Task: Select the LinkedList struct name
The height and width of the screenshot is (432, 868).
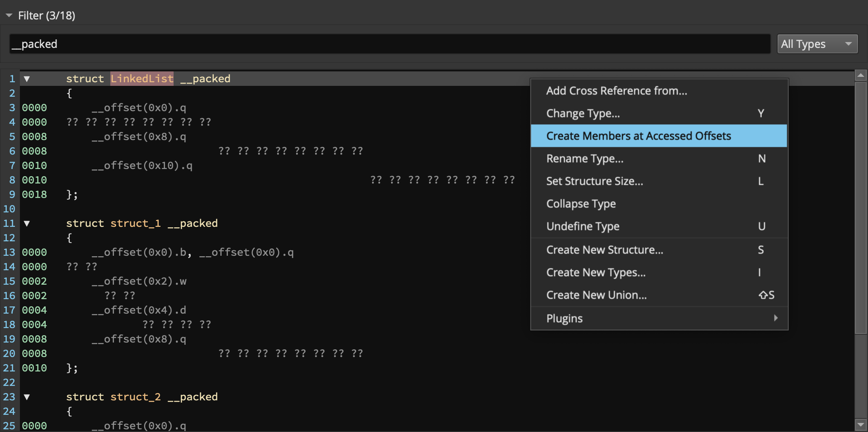Action: (x=142, y=79)
